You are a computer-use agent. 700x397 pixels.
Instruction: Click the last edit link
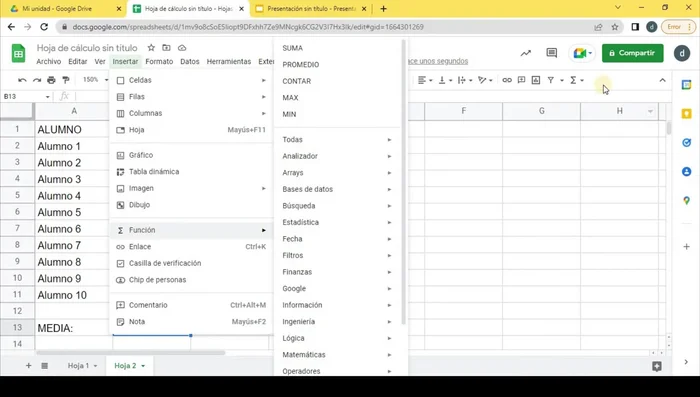pos(438,61)
